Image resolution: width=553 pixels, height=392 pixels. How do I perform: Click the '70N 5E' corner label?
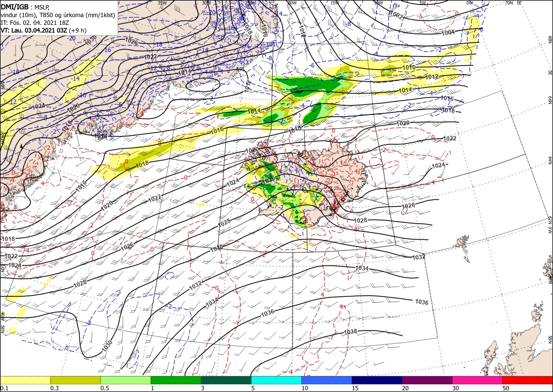coord(513,3)
